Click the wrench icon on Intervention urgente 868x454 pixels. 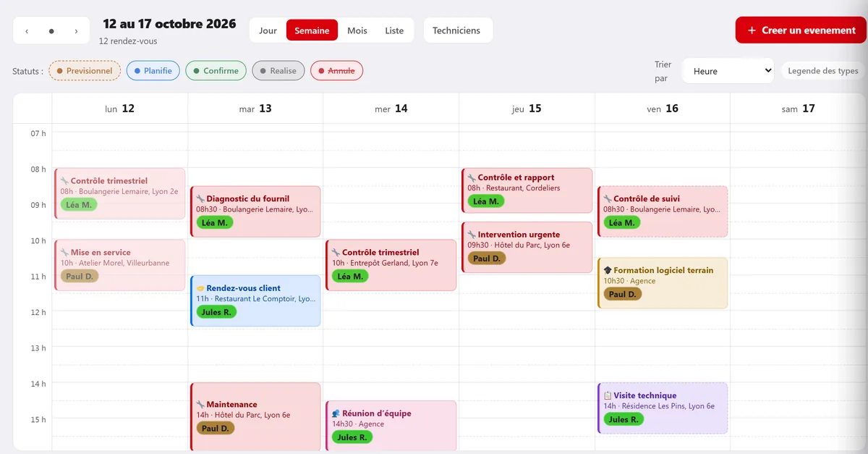pyautogui.click(x=472, y=235)
